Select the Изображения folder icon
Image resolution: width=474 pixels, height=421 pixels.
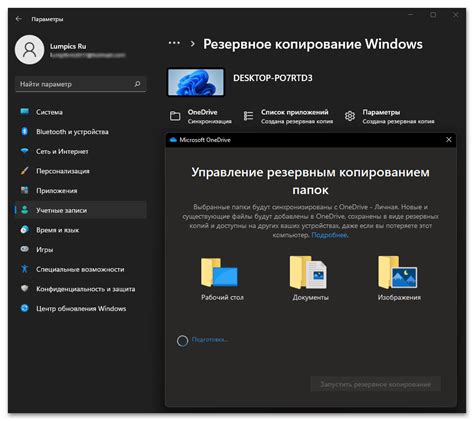397,272
